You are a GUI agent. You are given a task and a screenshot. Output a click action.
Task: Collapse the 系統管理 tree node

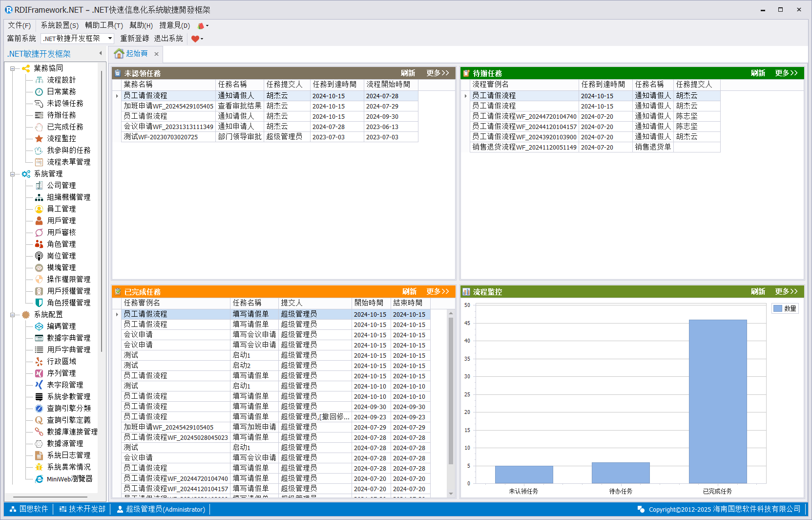[x=13, y=174]
